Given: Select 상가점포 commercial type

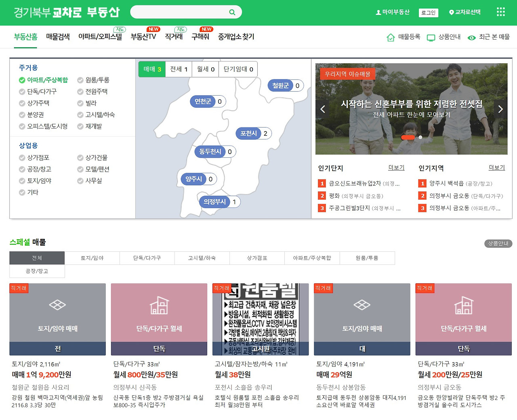Looking at the screenshot, I should tap(34, 158).
